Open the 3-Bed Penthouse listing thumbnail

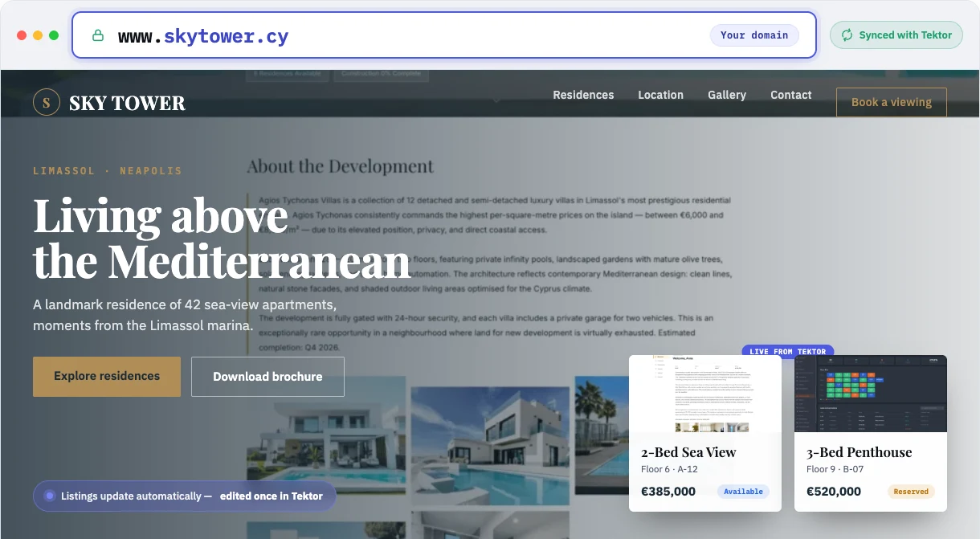871,394
